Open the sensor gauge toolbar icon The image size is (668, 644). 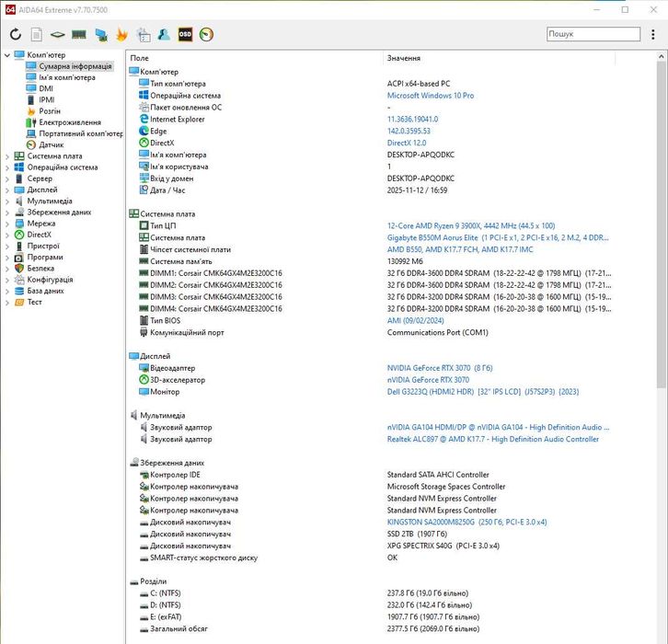tap(206, 35)
